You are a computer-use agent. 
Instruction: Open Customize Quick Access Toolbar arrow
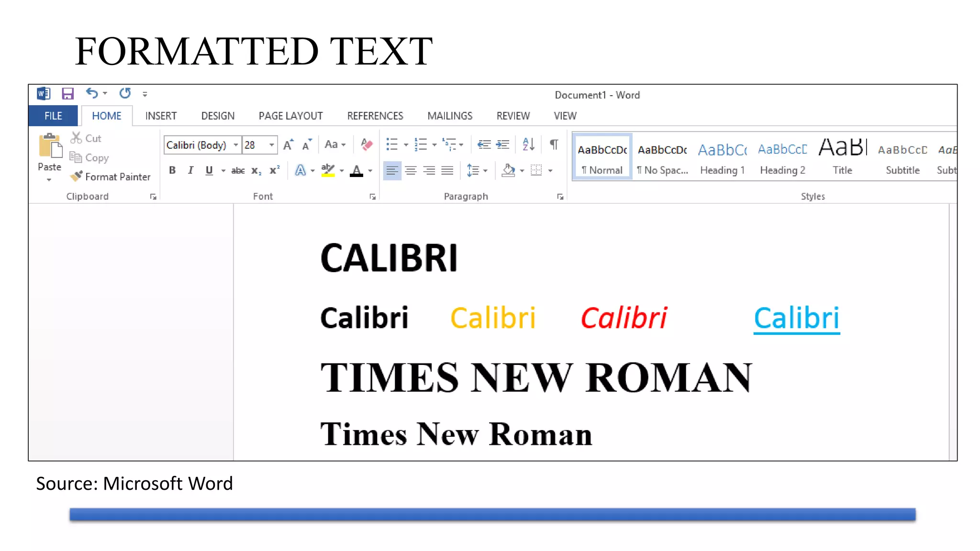pyautogui.click(x=145, y=94)
